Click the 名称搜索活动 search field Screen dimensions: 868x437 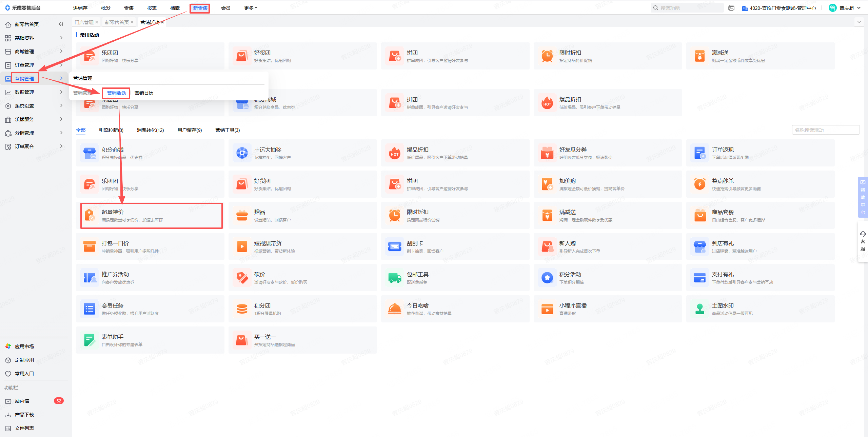click(825, 130)
